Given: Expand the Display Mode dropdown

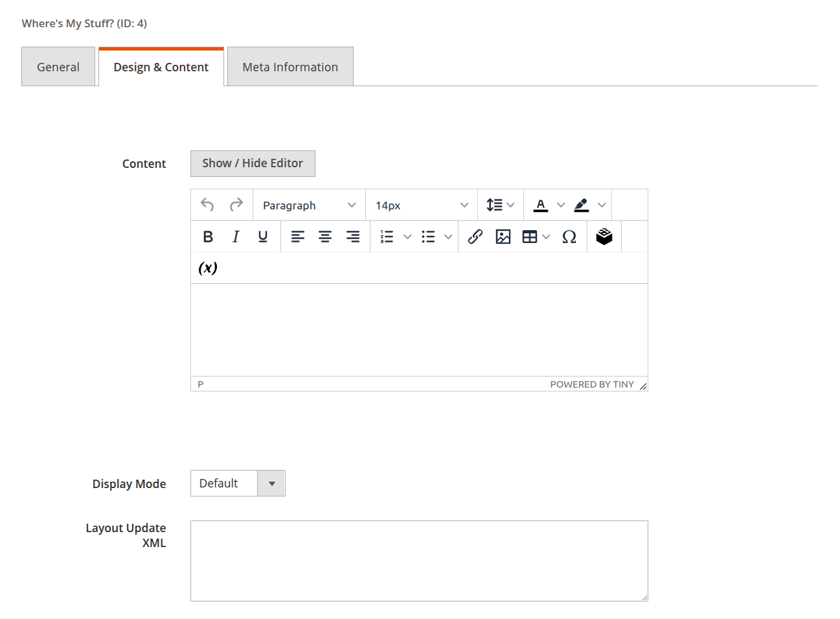Looking at the screenshot, I should coord(271,483).
